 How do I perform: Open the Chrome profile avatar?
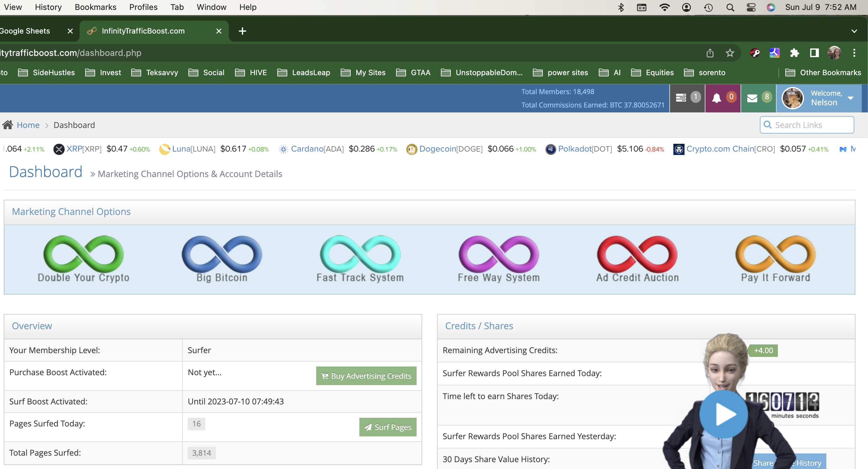pyautogui.click(x=834, y=53)
